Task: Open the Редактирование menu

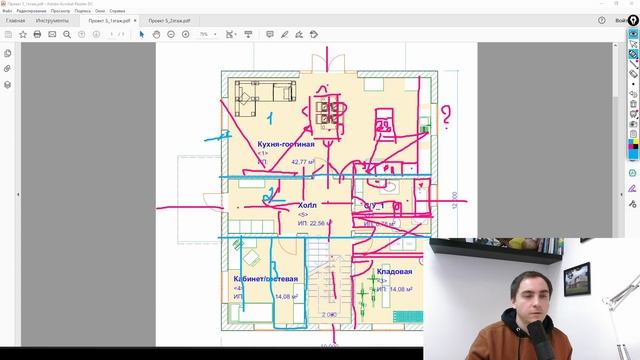Action: tap(31, 11)
